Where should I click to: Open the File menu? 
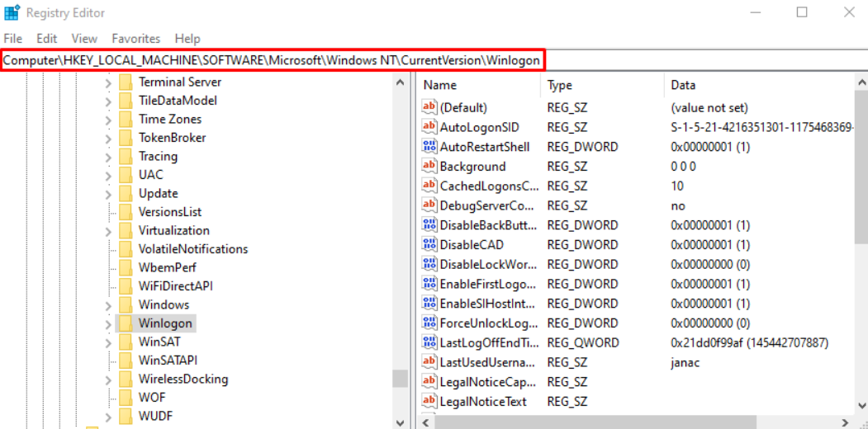[12, 39]
